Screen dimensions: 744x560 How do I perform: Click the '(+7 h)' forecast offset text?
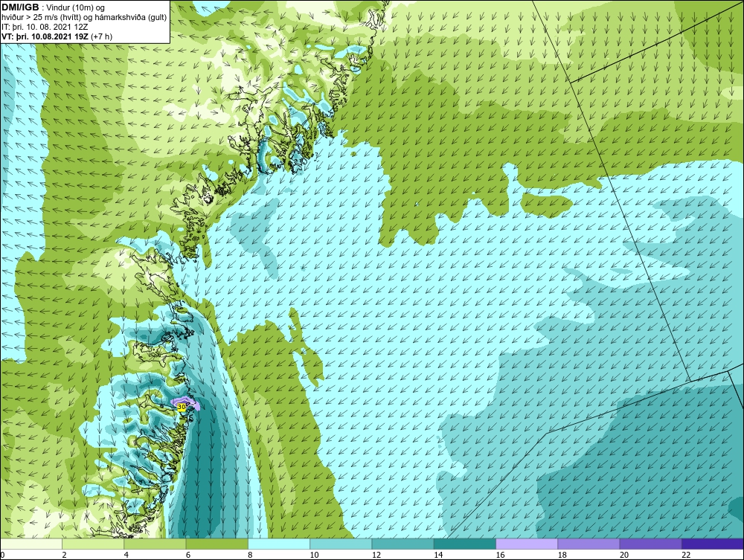pyautogui.click(x=100, y=36)
